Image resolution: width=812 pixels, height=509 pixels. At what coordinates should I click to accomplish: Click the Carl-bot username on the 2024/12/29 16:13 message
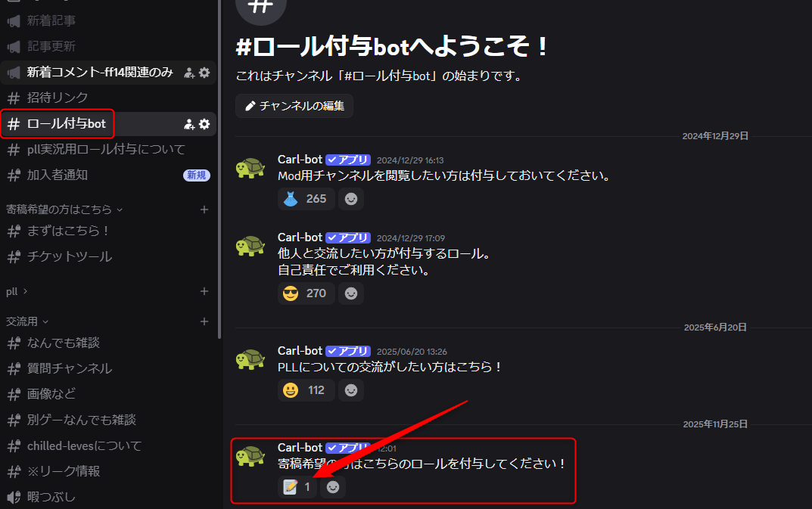click(x=300, y=160)
